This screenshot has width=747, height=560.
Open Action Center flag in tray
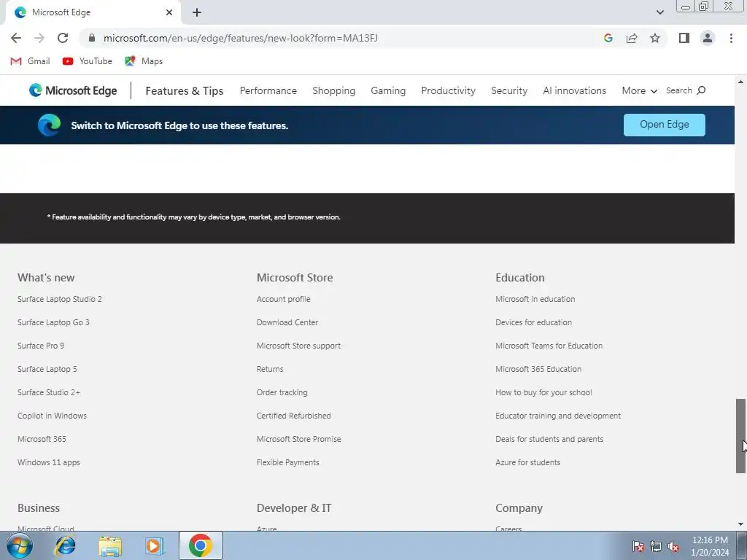[638, 546]
